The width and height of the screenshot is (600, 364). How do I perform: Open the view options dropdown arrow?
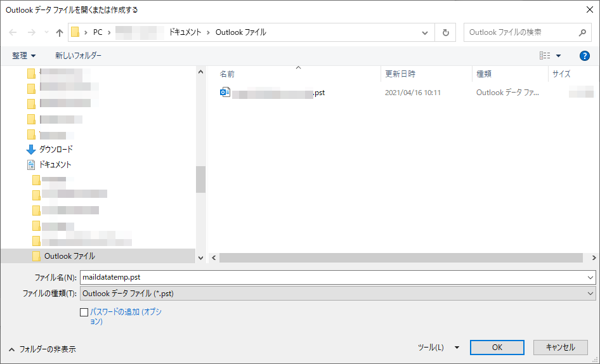coord(558,56)
